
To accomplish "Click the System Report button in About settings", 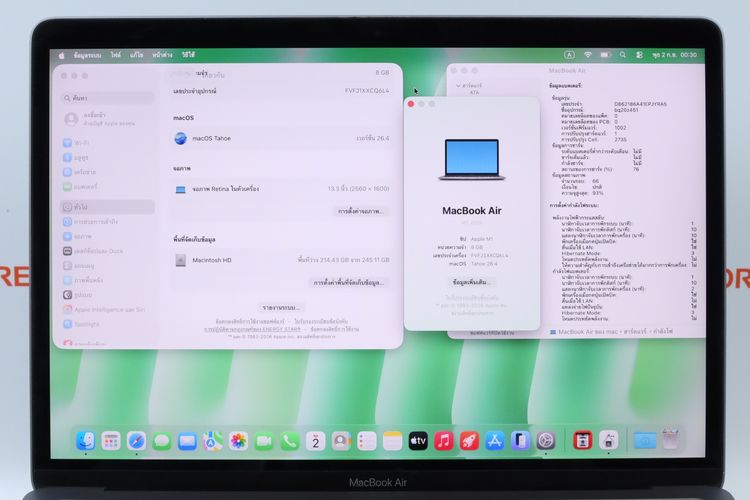I will click(x=281, y=308).
